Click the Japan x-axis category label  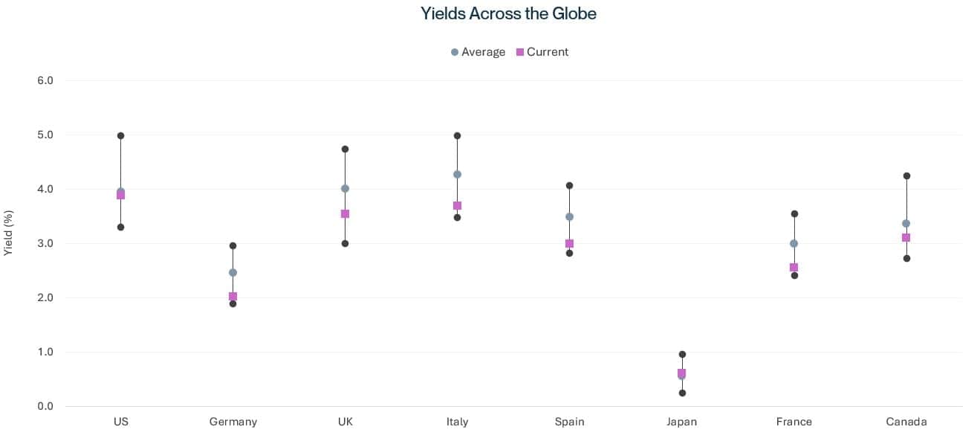click(x=681, y=422)
